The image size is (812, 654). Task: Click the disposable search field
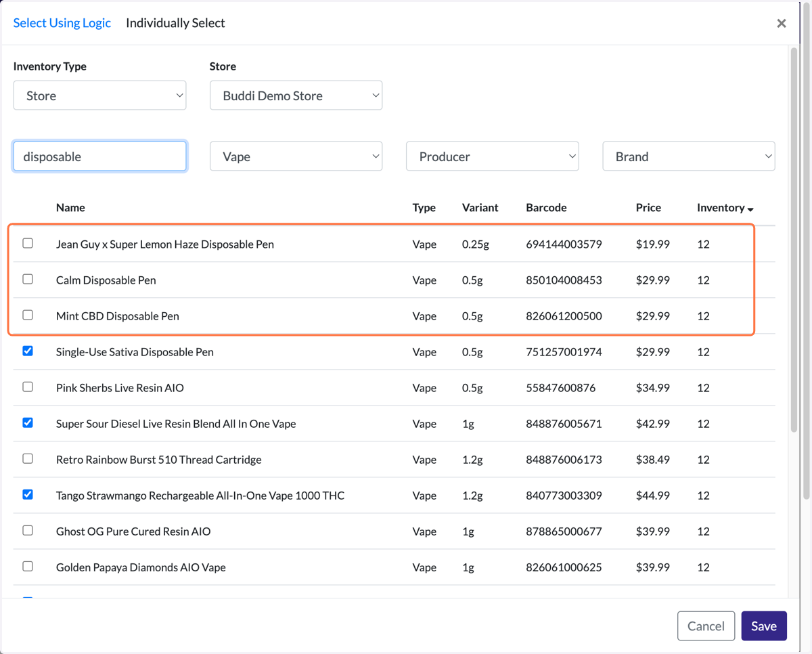tap(99, 156)
